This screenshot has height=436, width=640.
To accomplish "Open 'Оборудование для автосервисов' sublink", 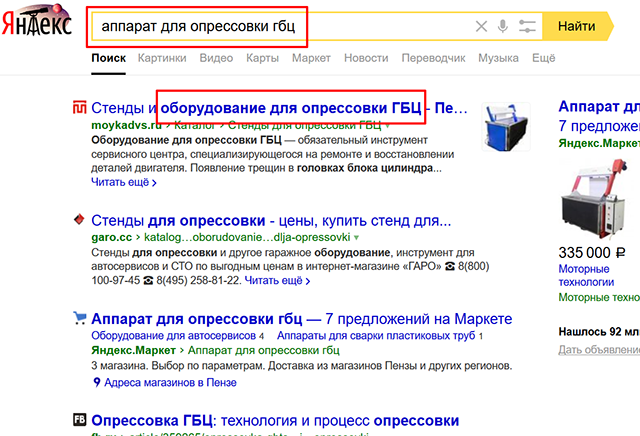I will tap(173, 336).
